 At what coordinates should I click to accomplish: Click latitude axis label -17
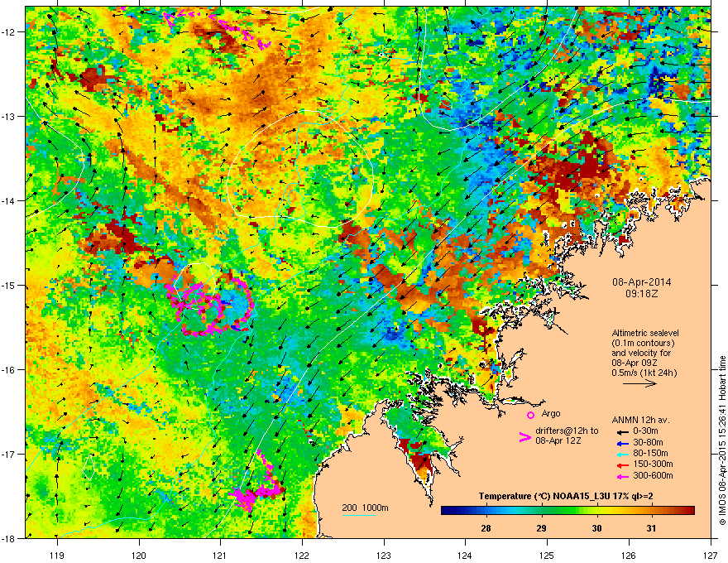9,455
